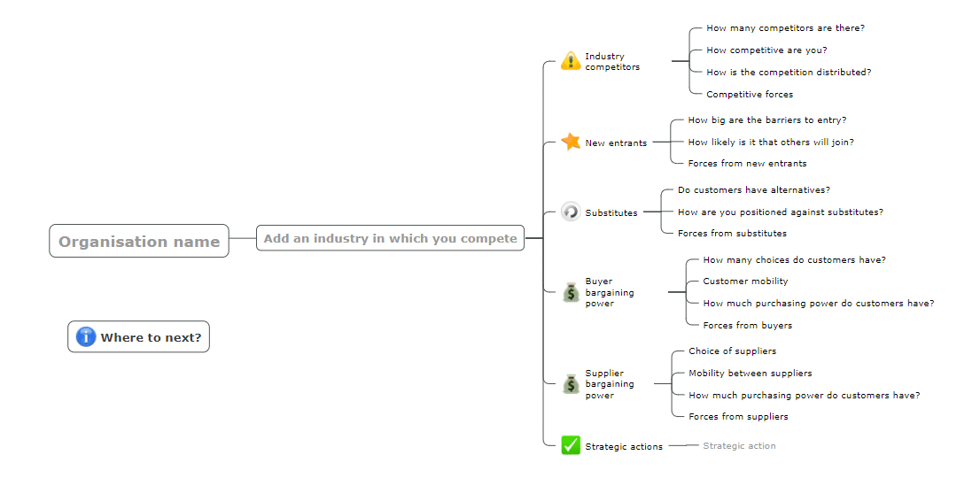Click the green checkmark icon beside Strategic actions
Screen dimensions: 980x478
point(571,445)
